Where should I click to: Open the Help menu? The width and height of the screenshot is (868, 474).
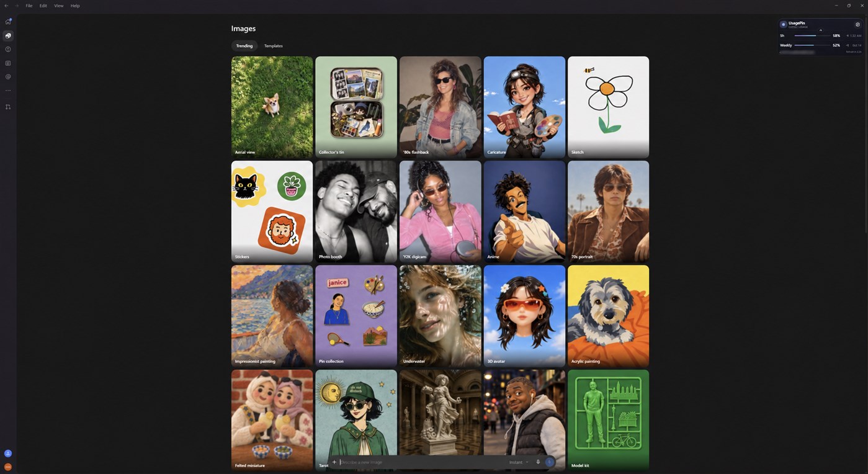75,6
